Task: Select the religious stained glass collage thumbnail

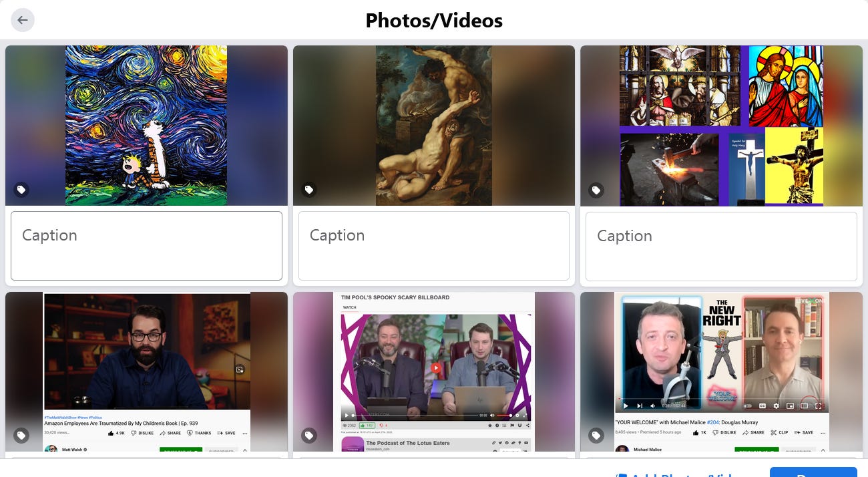Action: pyautogui.click(x=721, y=126)
